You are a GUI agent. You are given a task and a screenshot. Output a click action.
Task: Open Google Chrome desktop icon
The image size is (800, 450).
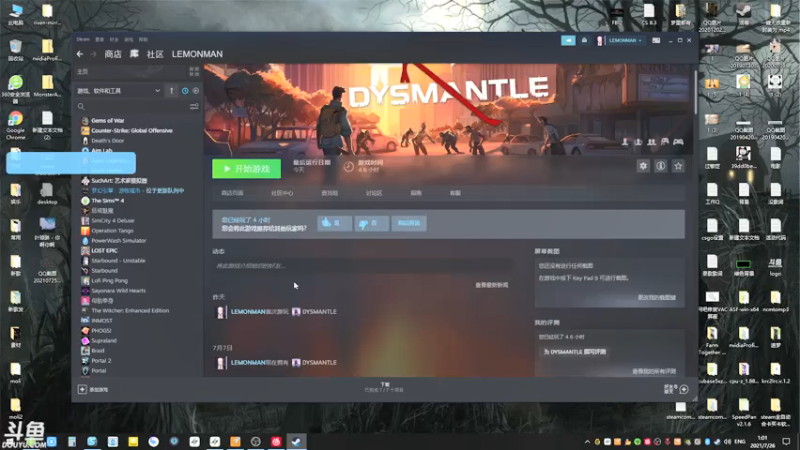(x=15, y=125)
